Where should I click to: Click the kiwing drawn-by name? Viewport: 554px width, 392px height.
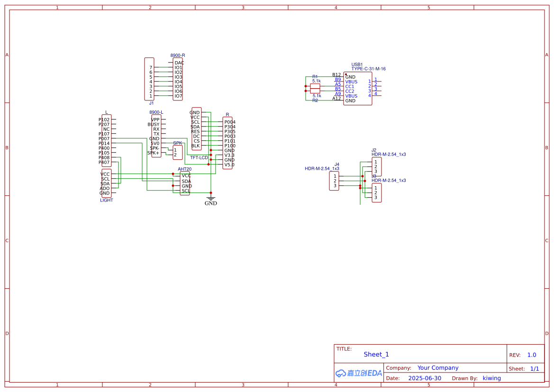(491, 378)
